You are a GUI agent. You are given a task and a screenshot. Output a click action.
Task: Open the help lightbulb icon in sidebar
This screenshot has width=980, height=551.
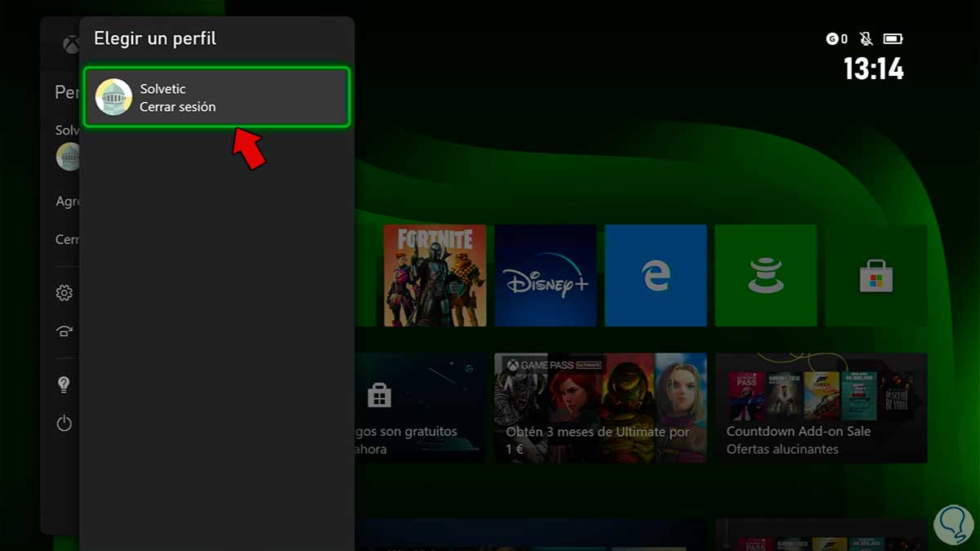[65, 384]
